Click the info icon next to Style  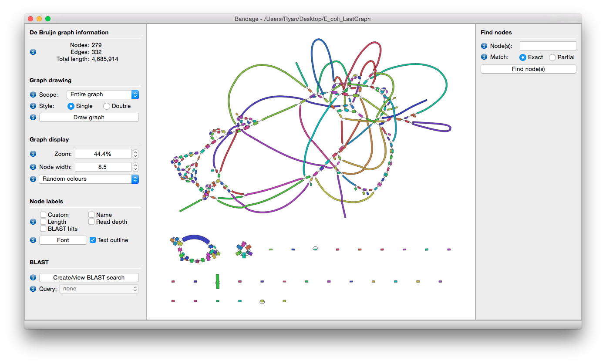[x=33, y=106]
